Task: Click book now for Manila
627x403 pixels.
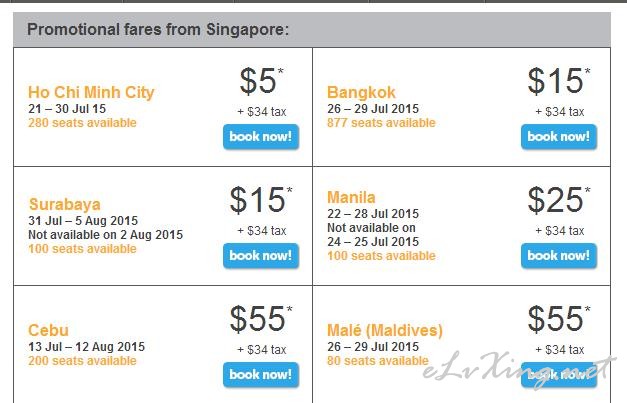Action: pos(559,255)
